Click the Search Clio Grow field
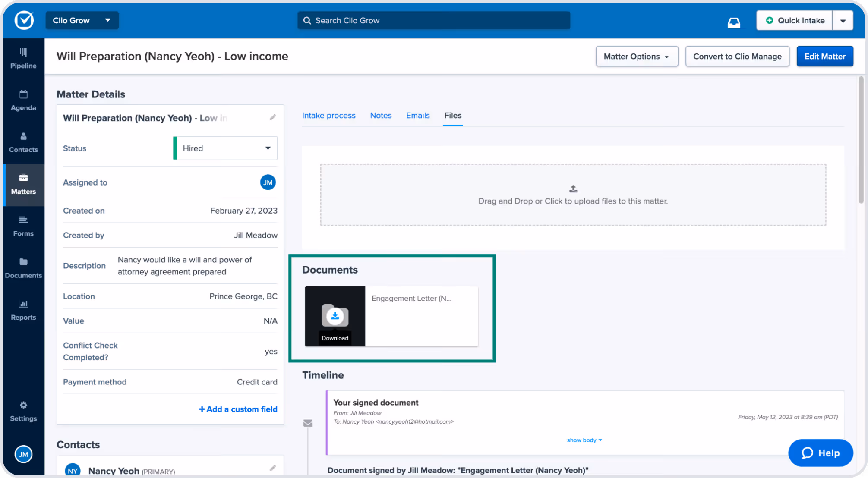The image size is (868, 478). click(433, 20)
